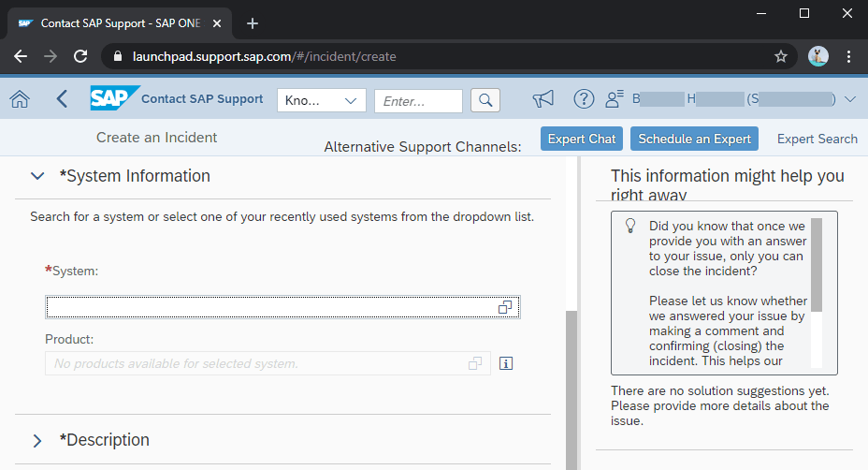Open the announcements megaphone icon
This screenshot has height=470, width=868.
click(x=543, y=99)
